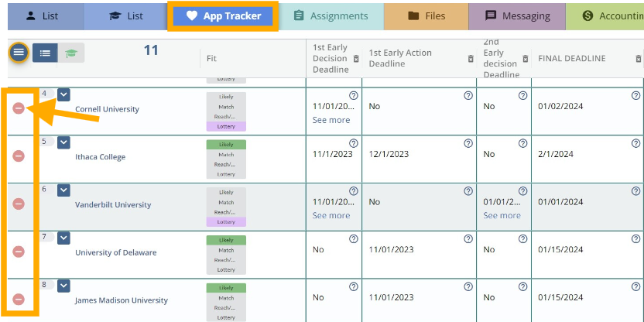The height and width of the screenshot is (322, 644).
Task: Set University of Delaware fit to Lottery
Action: [226, 269]
